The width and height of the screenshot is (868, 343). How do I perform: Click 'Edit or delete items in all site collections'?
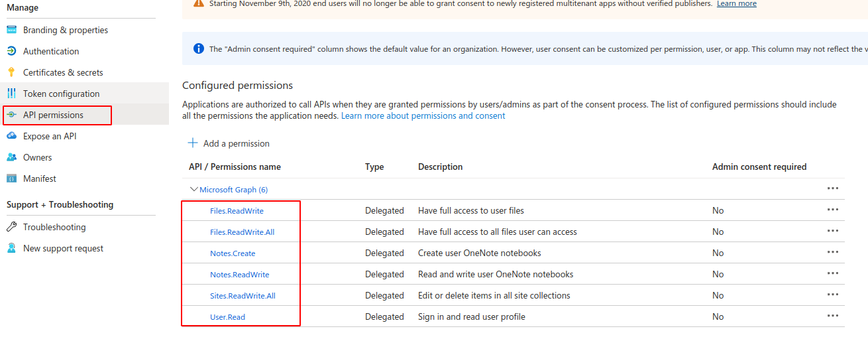pos(494,295)
